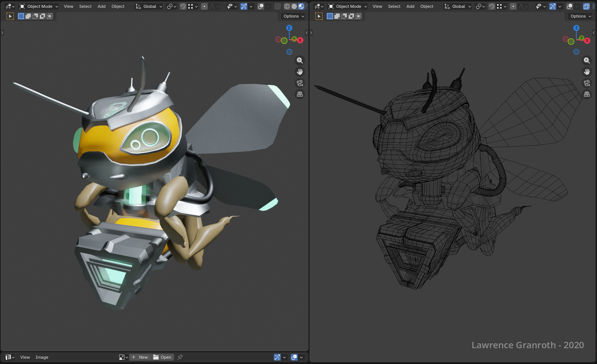Click the Open image button

pos(162,357)
